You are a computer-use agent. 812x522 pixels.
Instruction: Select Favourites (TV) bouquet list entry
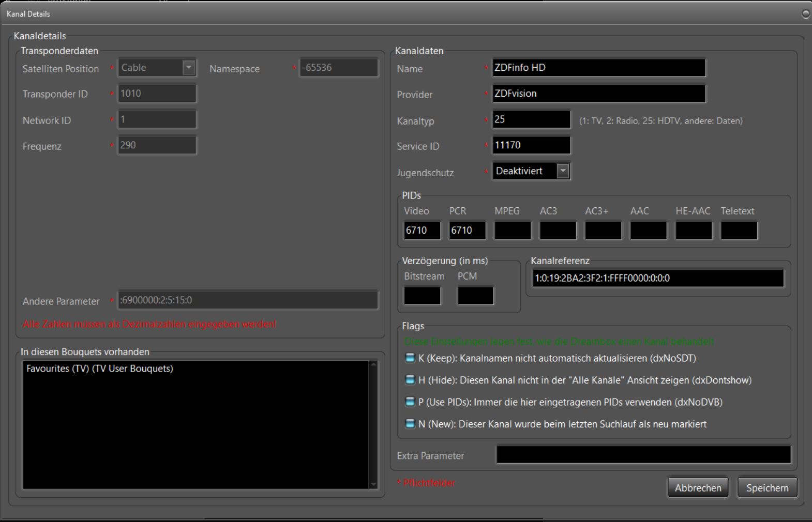(x=100, y=369)
